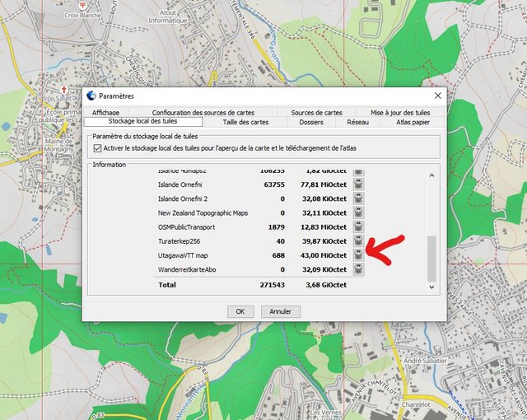The width and height of the screenshot is (527, 420).
Task: Delete OSMPublicTransport tile store
Action: pyautogui.click(x=359, y=226)
